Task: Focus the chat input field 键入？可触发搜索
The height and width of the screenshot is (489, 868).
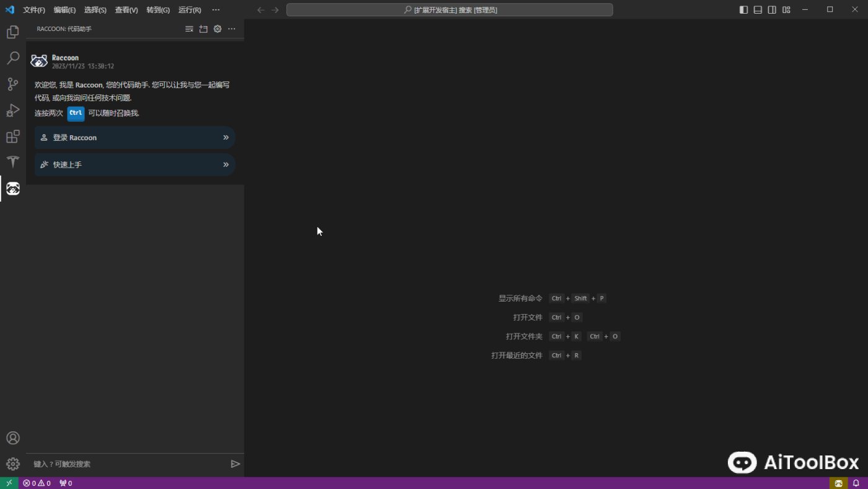Action: pos(129,464)
